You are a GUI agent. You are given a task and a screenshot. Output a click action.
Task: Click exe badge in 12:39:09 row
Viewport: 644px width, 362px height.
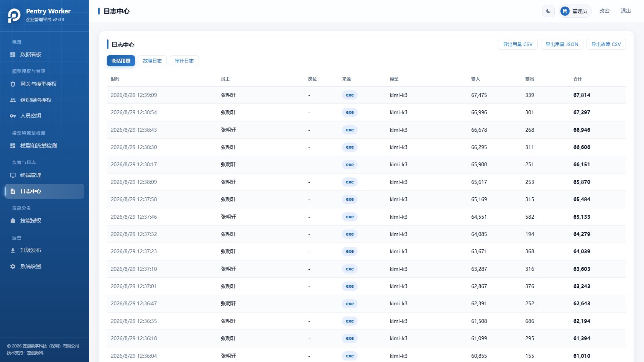tap(350, 95)
